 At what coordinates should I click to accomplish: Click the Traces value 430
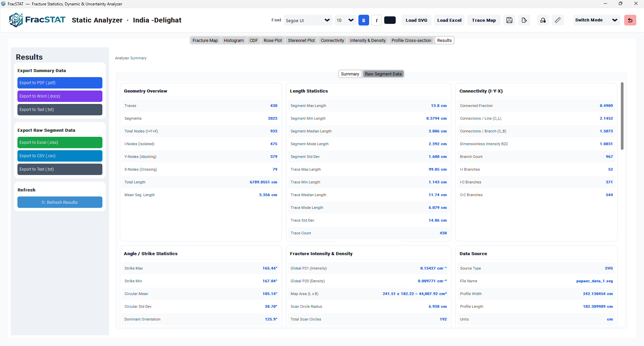[274, 106]
